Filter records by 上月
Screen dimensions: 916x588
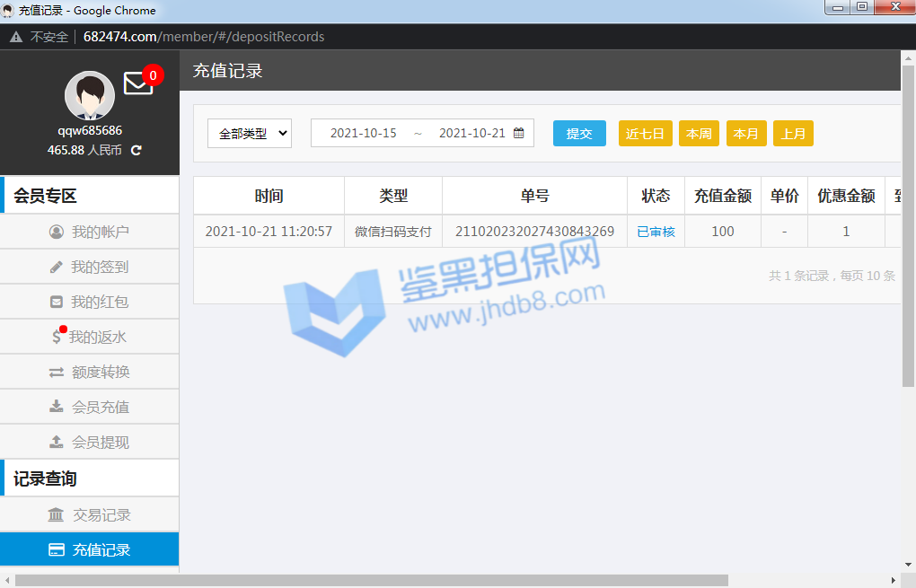(793, 133)
